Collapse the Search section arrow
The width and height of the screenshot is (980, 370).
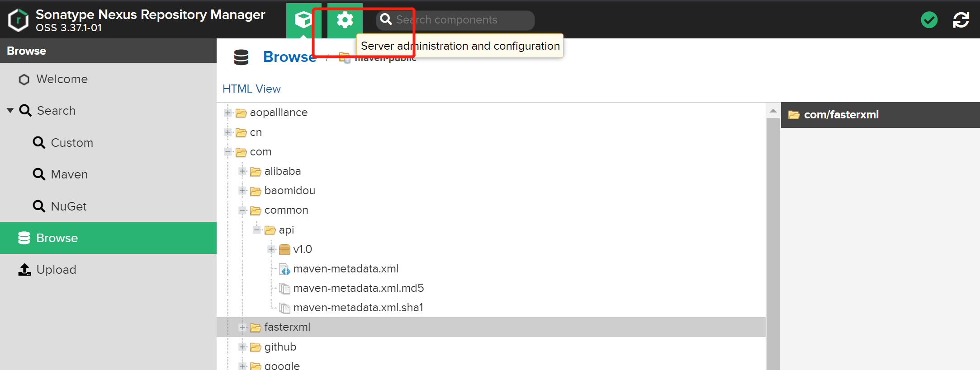click(10, 111)
